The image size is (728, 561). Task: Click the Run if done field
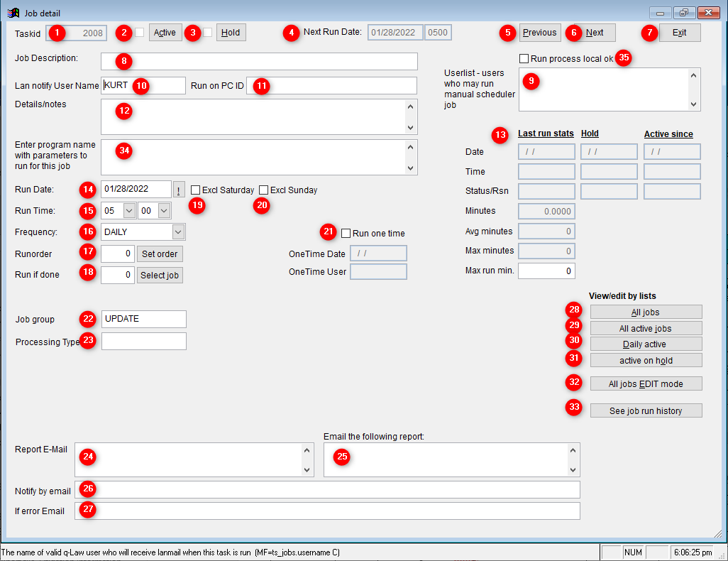tap(118, 275)
